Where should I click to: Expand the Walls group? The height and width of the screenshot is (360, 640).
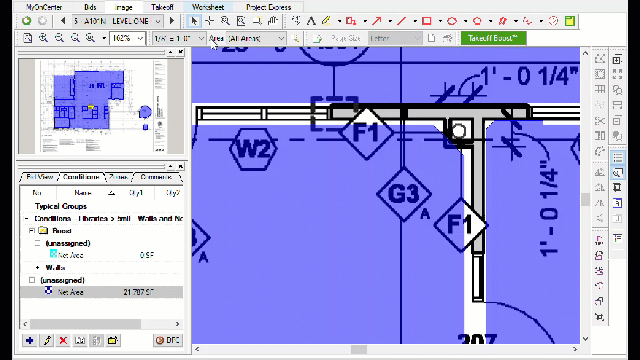coord(38,268)
